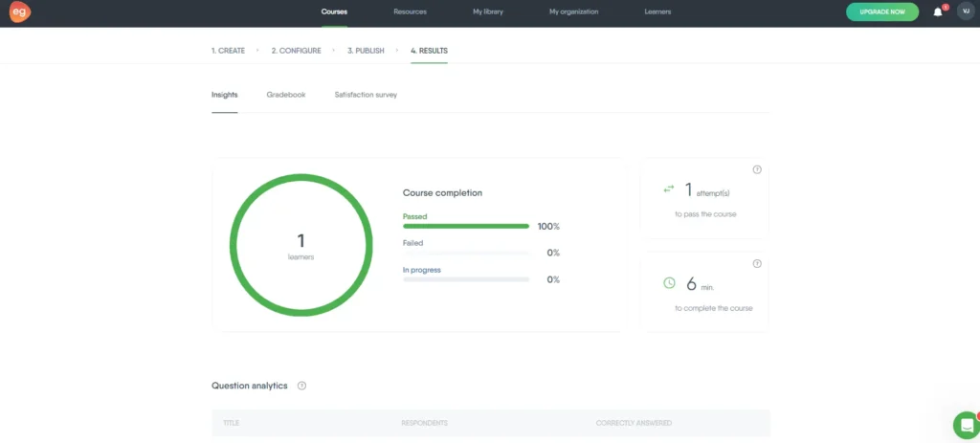Open the VJ user avatar menu
Screen dimensions: 980x443
[x=964, y=11]
